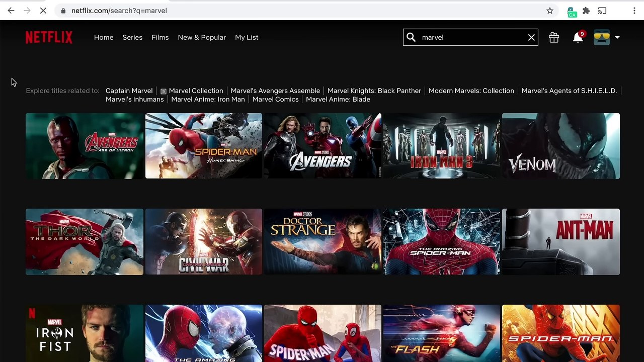644x362 pixels.
Task: Explore Modern Marvels: Collection
Action: (471, 90)
